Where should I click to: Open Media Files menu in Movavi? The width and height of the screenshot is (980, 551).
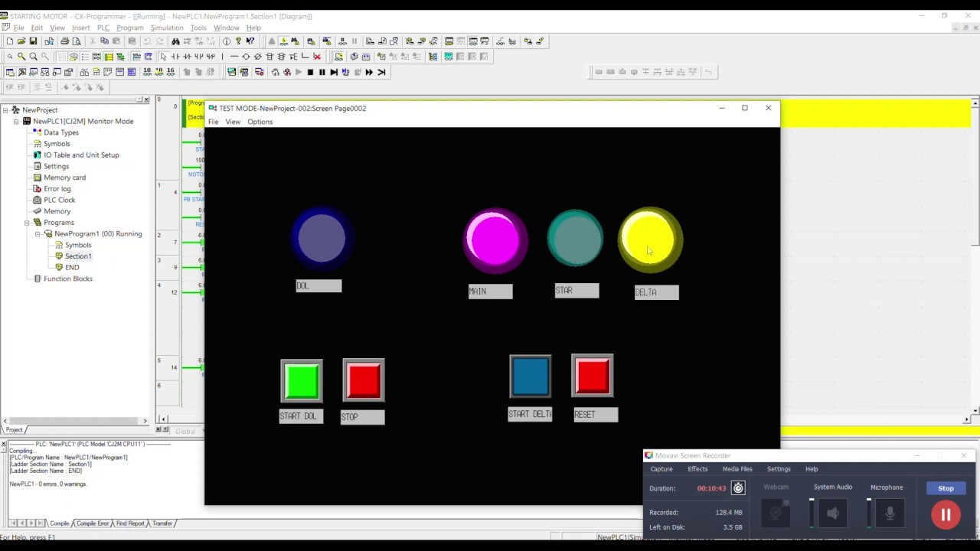[x=737, y=469]
